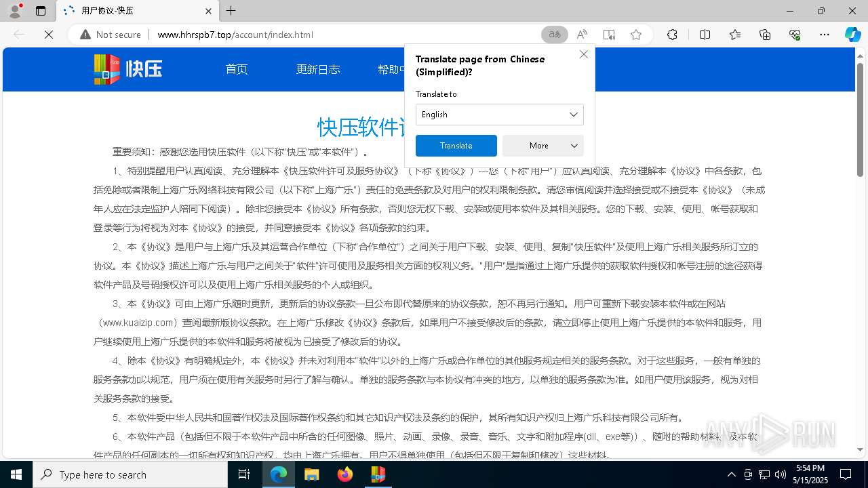Open a new tab with plus button
The width and height of the screenshot is (868, 488).
[231, 11]
